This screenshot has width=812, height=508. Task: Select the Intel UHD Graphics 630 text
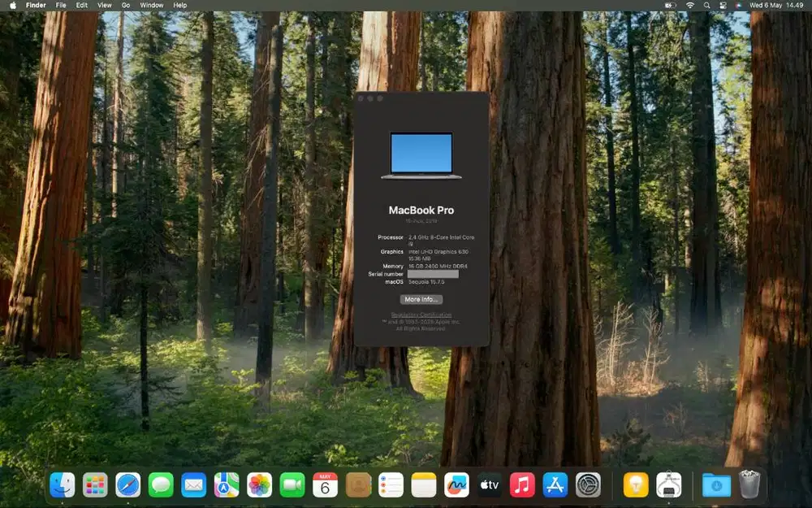click(438, 251)
